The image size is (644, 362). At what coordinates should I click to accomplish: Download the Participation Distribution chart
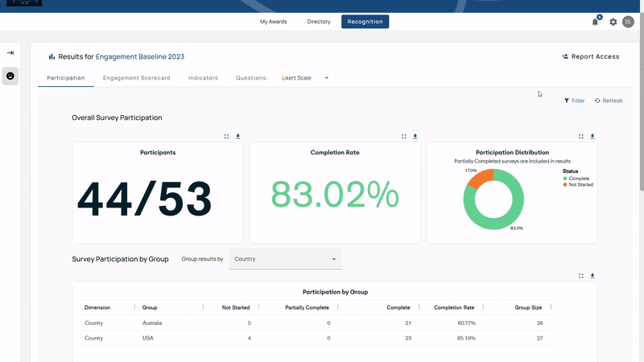(592, 136)
